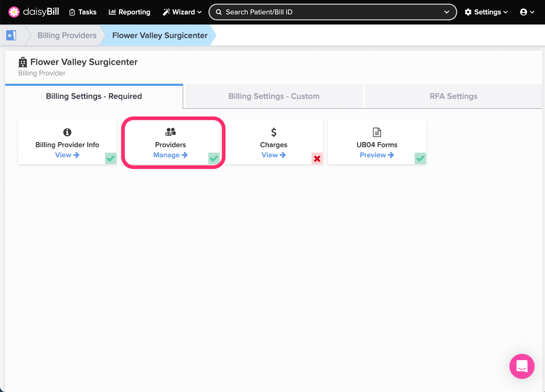Open the user account menu

pyautogui.click(x=527, y=12)
